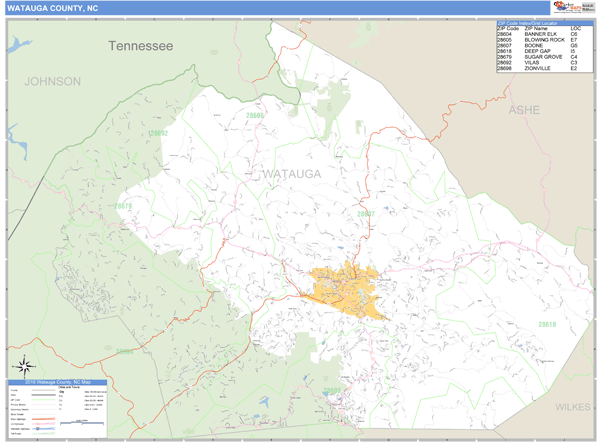
Task: Click the ASHE county label
Action: point(524,108)
